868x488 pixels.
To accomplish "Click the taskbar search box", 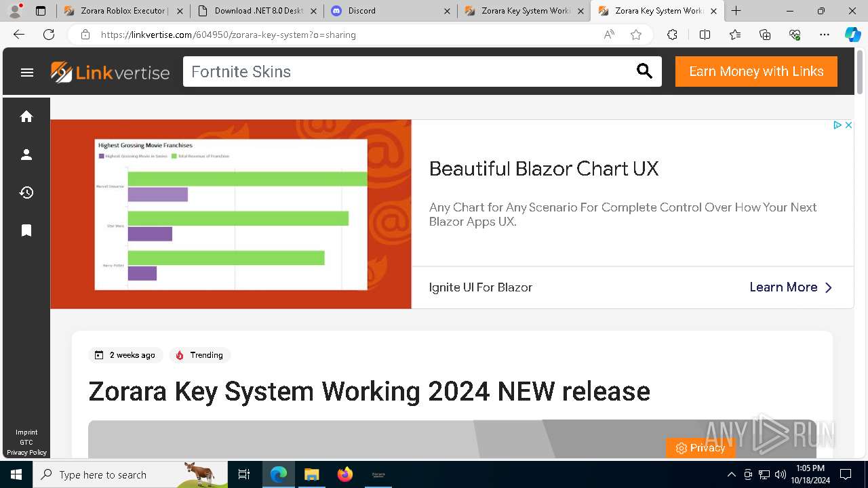I will [x=130, y=474].
